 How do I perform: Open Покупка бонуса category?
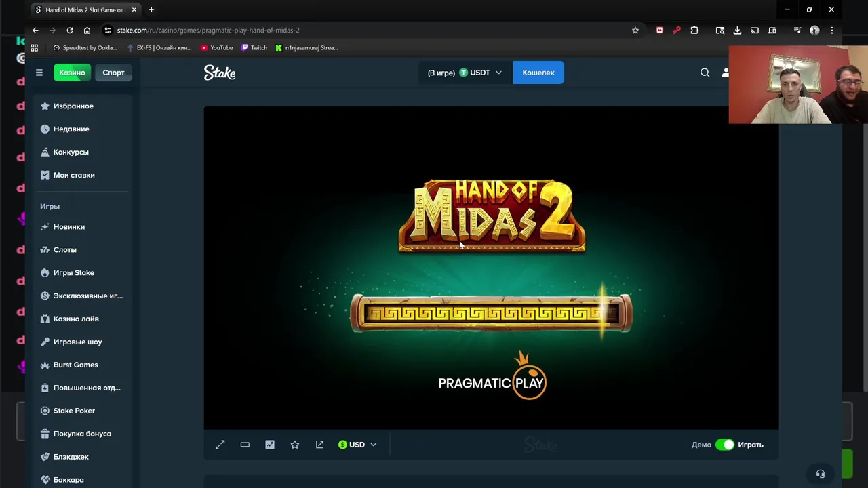point(81,434)
